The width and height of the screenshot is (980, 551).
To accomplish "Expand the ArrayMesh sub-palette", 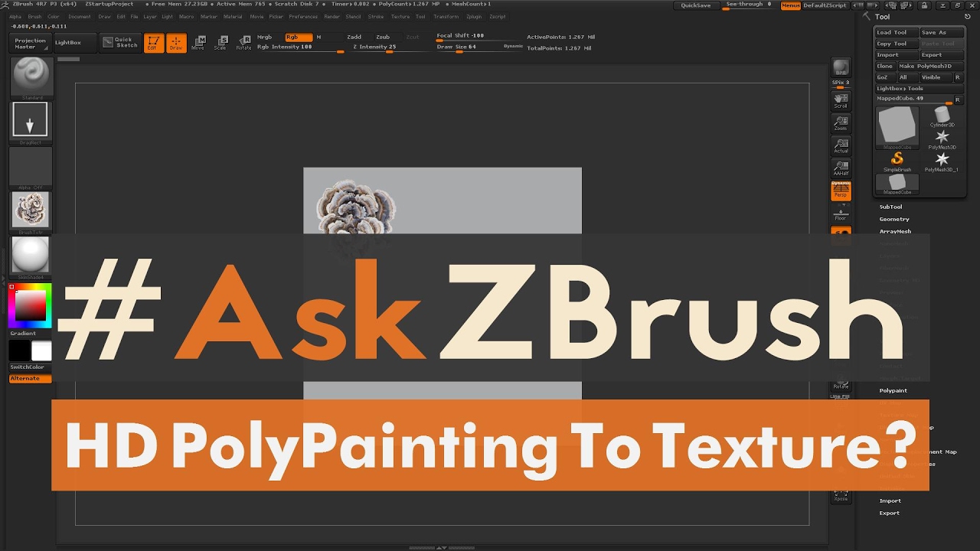I will (x=895, y=231).
